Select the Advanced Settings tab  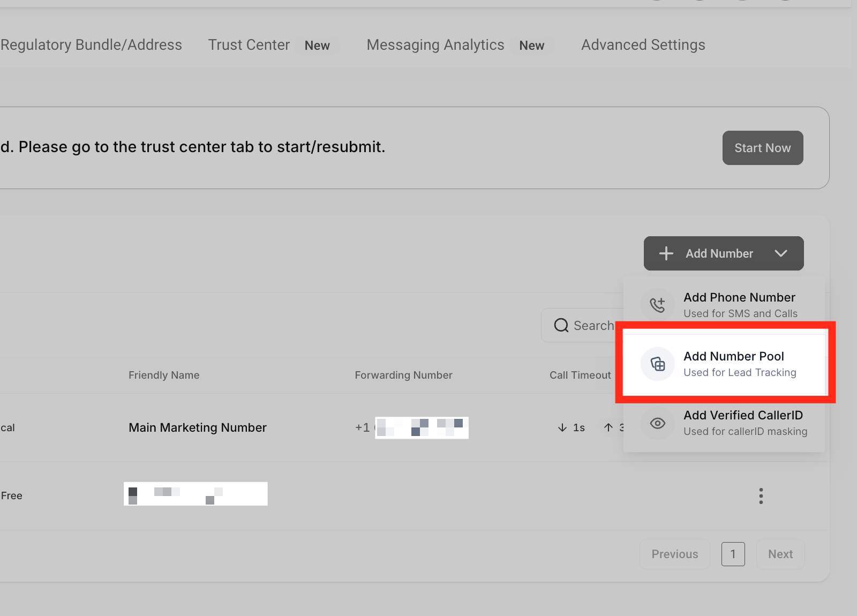pos(643,45)
